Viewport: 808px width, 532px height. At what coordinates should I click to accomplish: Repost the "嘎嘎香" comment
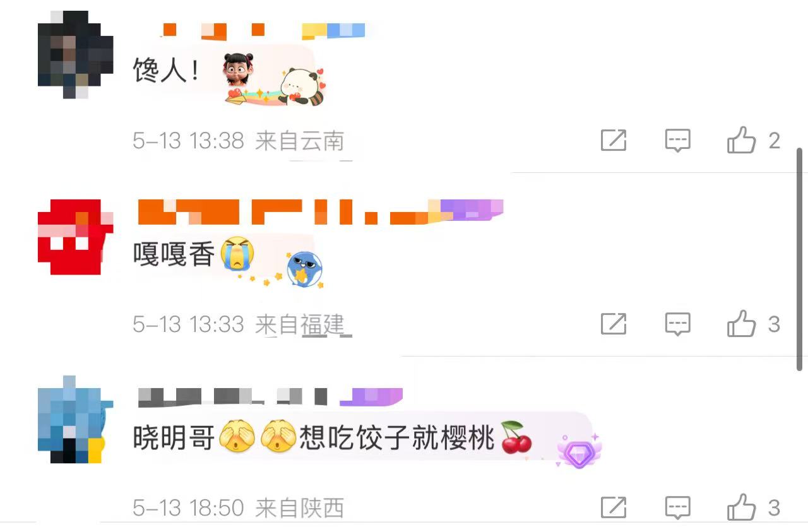tap(613, 324)
